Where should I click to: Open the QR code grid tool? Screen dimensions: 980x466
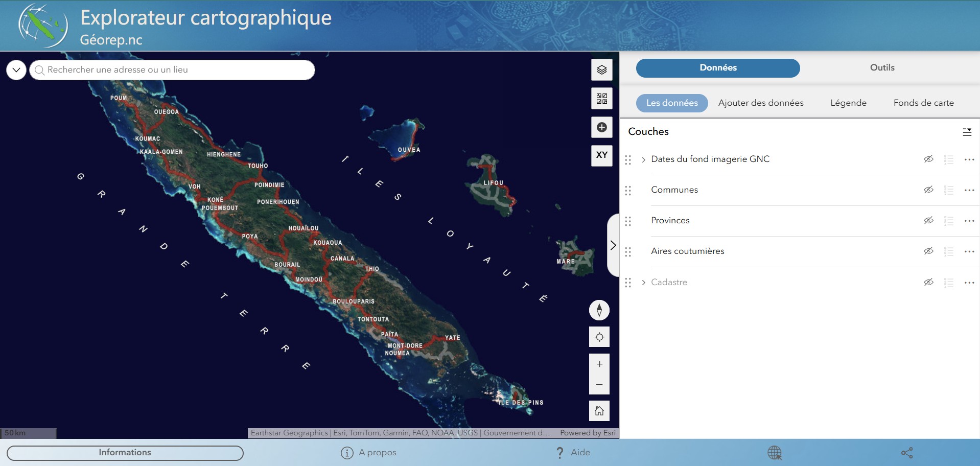(602, 98)
